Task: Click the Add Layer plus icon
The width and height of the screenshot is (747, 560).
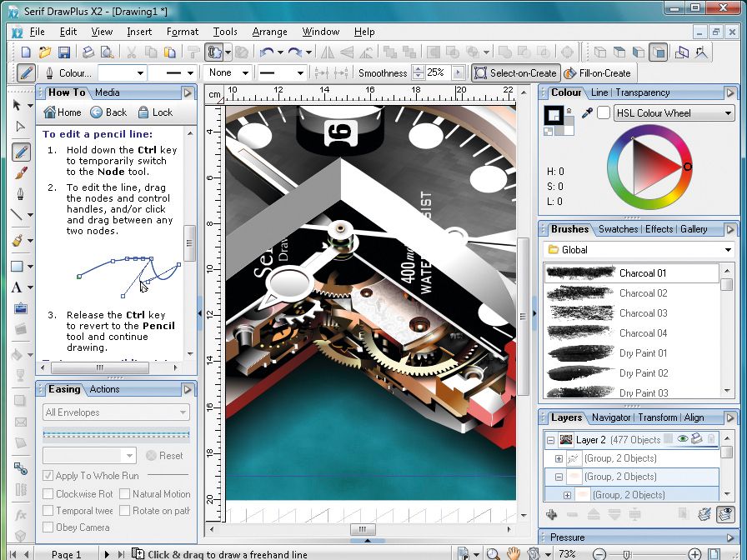Action: point(552,514)
